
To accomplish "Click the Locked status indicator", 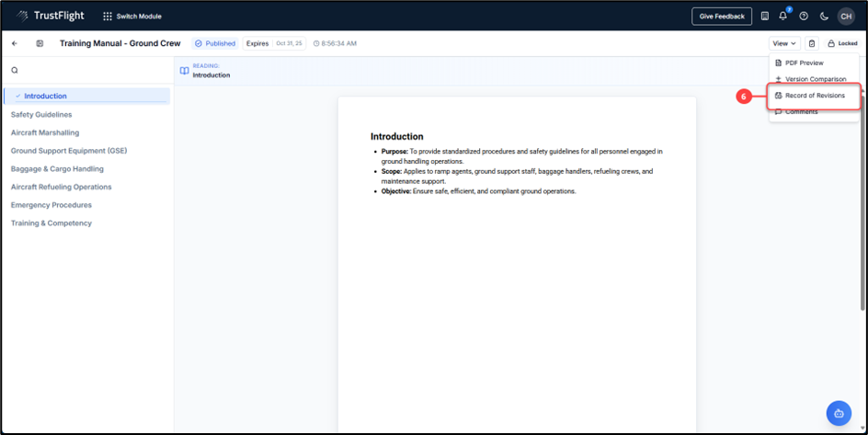I will point(842,43).
